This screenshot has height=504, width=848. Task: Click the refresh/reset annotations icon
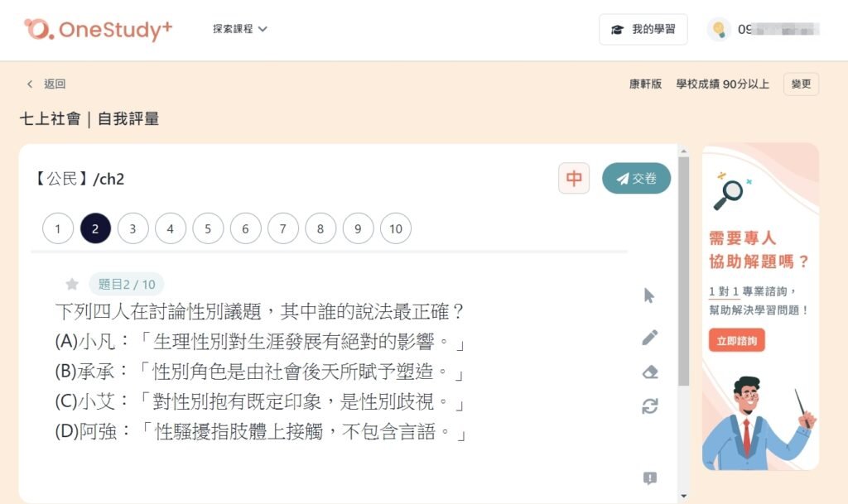(x=650, y=406)
